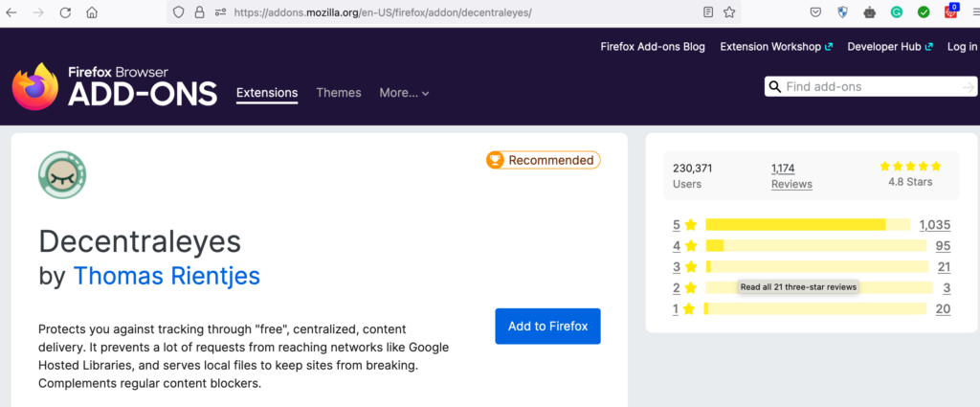Click the green checkmark extension icon
This screenshot has width=980, height=407.
[924, 11]
